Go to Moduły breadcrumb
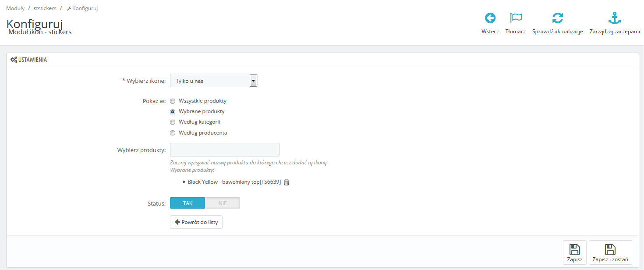The width and height of the screenshot is (644, 270). [15, 8]
